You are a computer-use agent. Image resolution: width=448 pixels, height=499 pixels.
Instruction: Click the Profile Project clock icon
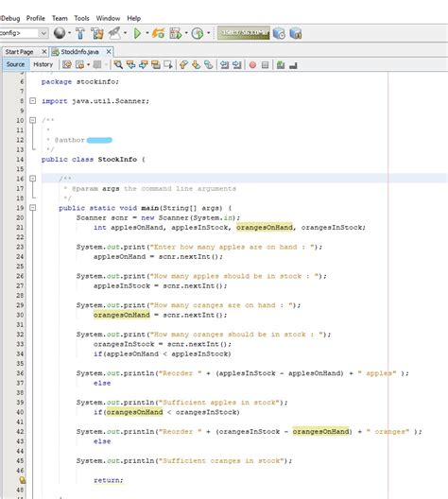click(x=198, y=33)
